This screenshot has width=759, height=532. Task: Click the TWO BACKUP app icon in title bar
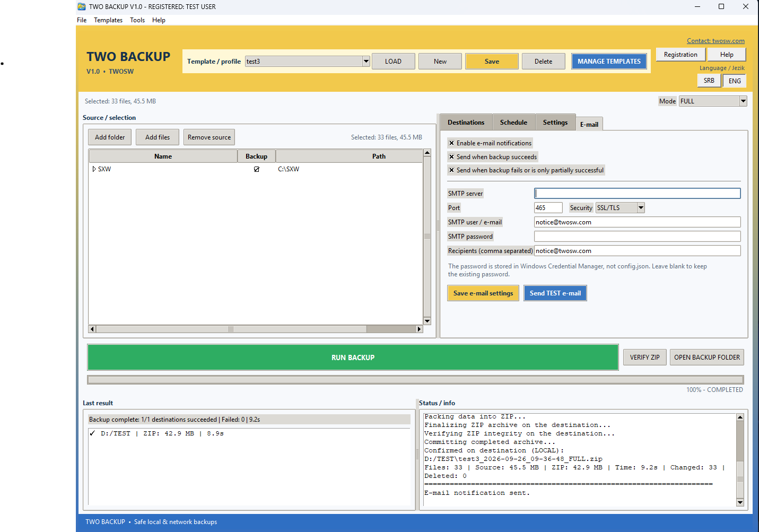(82, 6)
